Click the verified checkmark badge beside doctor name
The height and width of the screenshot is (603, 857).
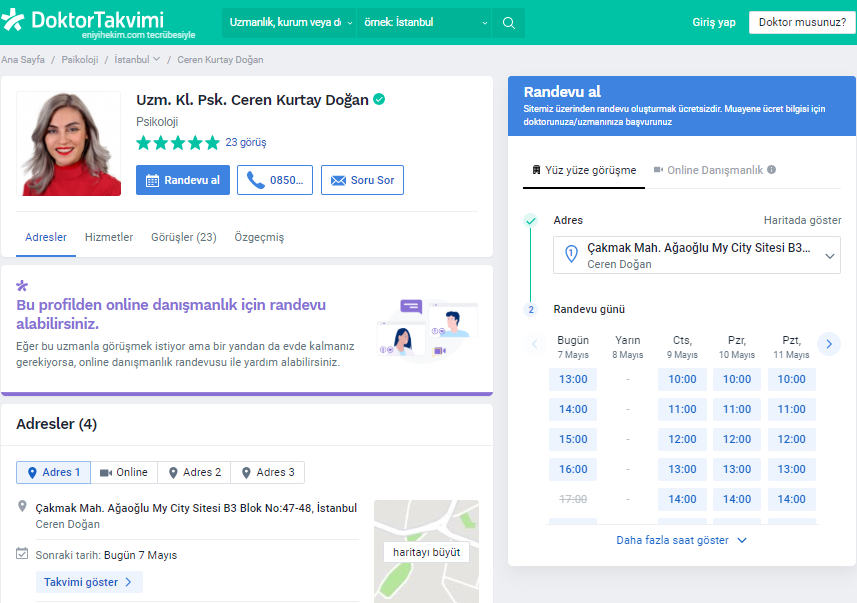(x=380, y=100)
